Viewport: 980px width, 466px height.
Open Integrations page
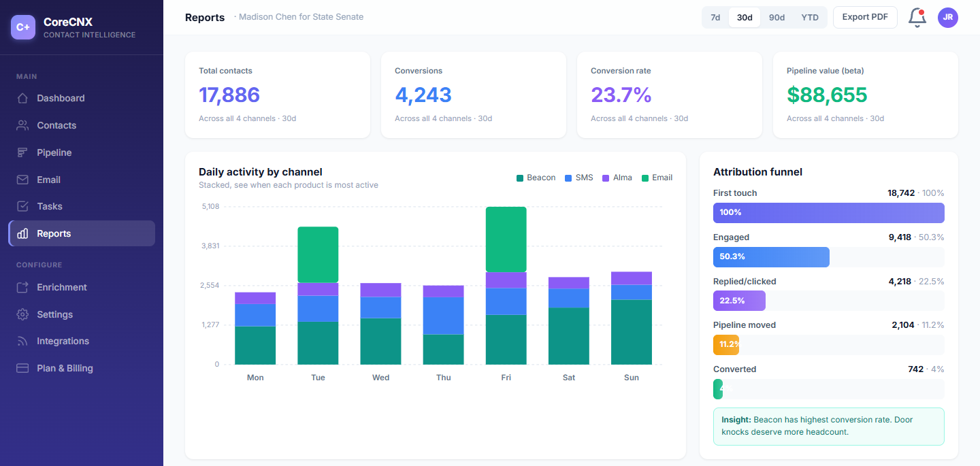pyautogui.click(x=82, y=341)
